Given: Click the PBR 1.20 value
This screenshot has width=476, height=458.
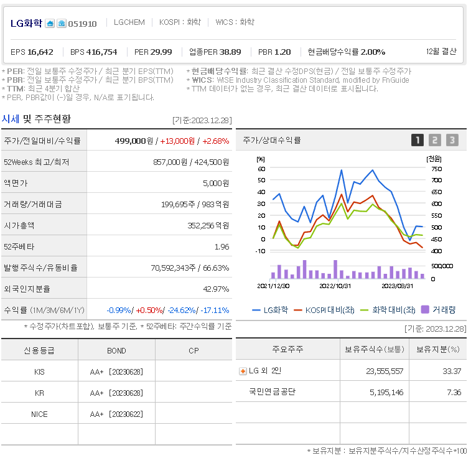Looking at the screenshot, I should pyautogui.click(x=274, y=52).
